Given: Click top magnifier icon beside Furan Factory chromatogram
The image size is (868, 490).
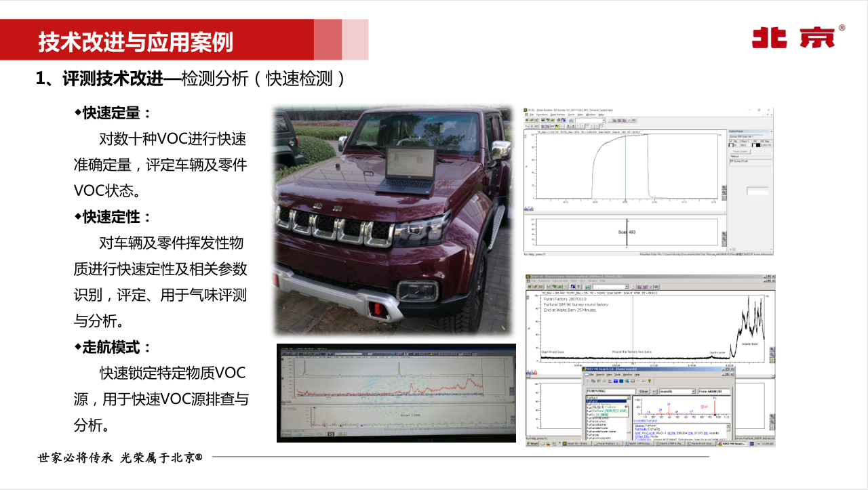Looking at the screenshot, I should click(772, 349).
